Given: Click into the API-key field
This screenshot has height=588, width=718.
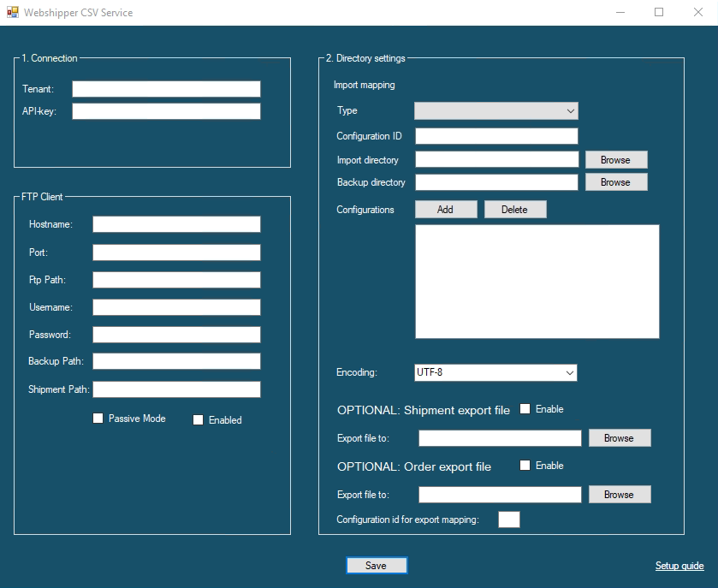Looking at the screenshot, I should [166, 111].
